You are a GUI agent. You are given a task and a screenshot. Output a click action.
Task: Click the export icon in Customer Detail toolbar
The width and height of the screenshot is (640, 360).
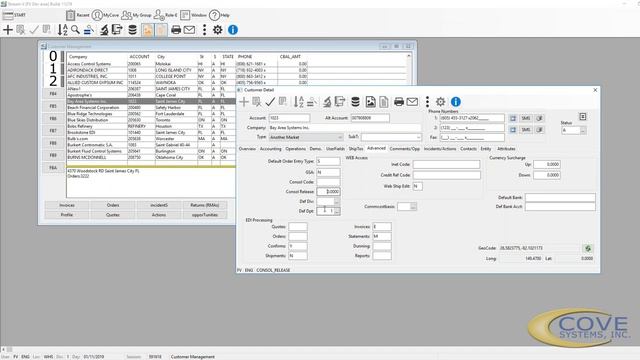point(340,102)
